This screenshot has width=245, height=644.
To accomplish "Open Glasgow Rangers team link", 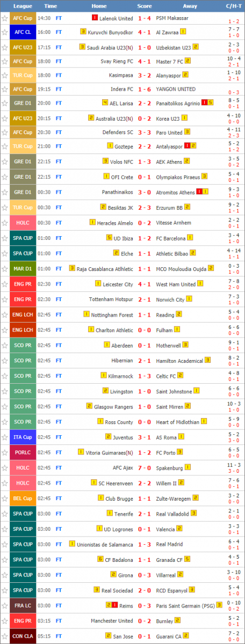I will (114, 407).
